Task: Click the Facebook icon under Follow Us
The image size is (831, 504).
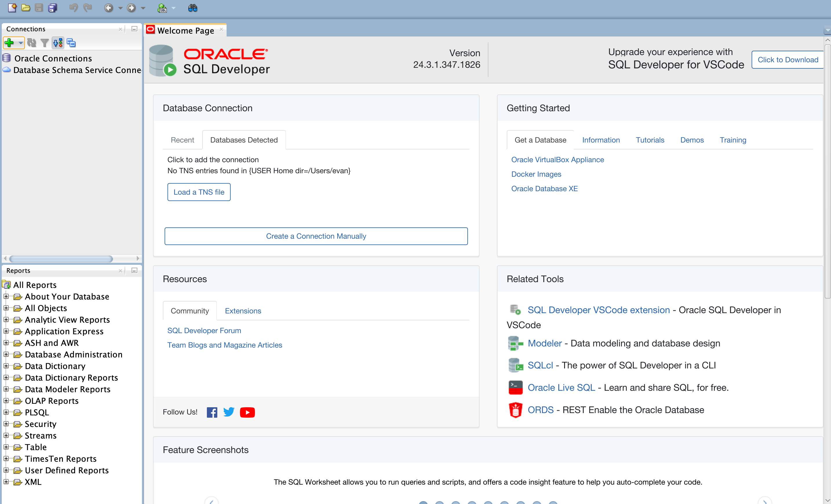Action: tap(212, 412)
